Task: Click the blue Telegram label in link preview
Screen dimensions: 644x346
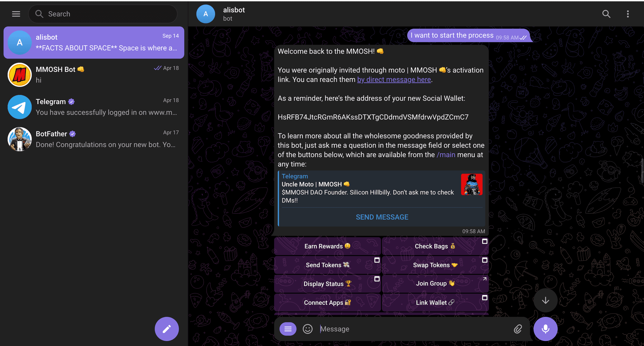Action: tap(295, 176)
